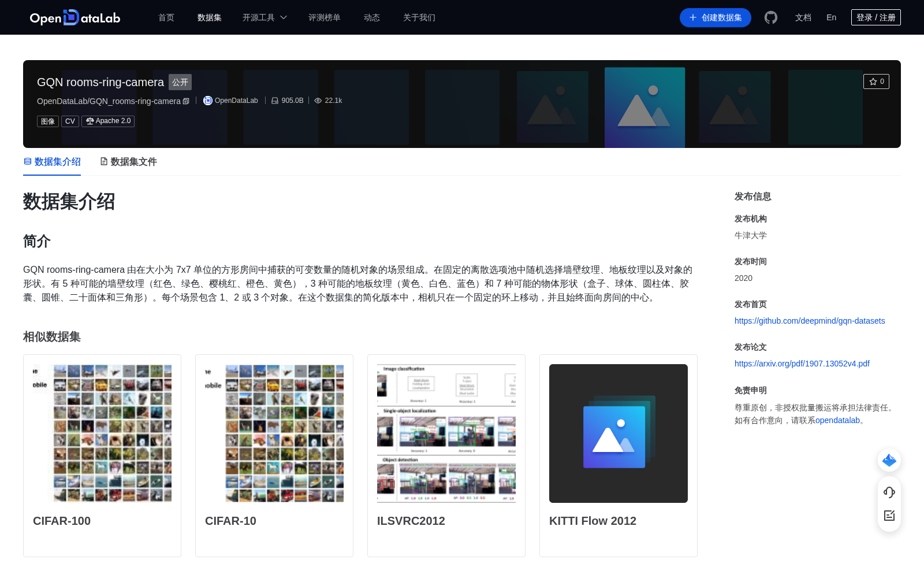
Task: Click the 登录 / 注册 button
Action: point(876,17)
